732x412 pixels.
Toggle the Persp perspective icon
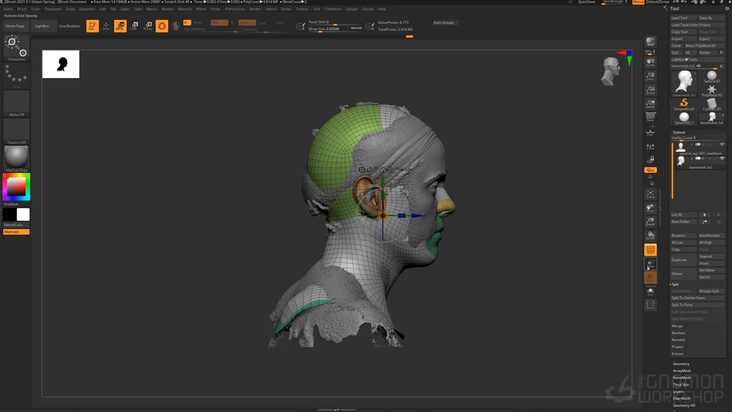coord(650,117)
